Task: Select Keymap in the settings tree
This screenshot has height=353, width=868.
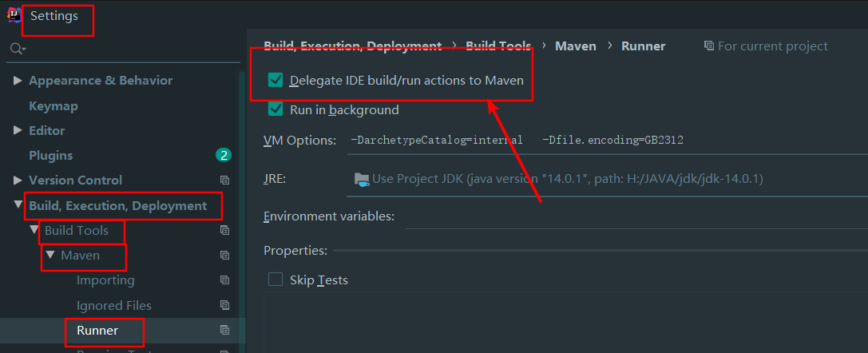Action: [53, 105]
